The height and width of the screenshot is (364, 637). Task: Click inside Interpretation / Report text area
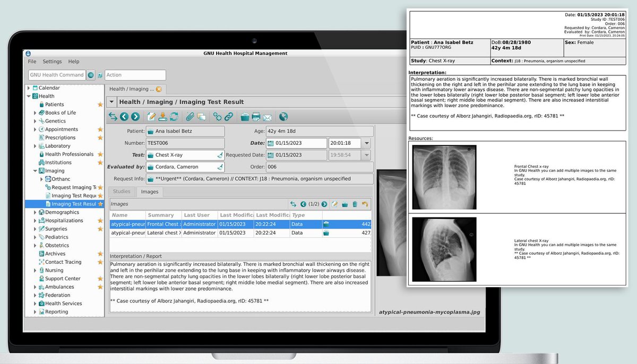[x=240, y=286]
